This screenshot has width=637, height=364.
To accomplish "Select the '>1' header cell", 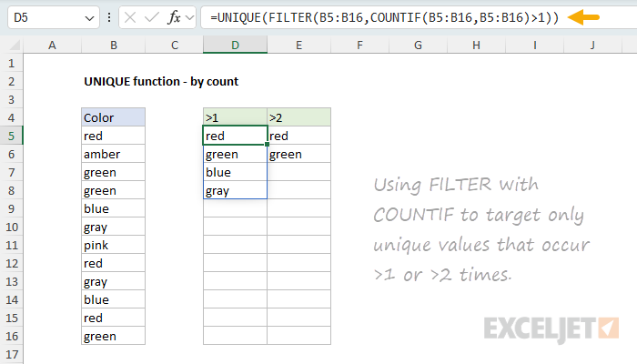I will [235, 117].
